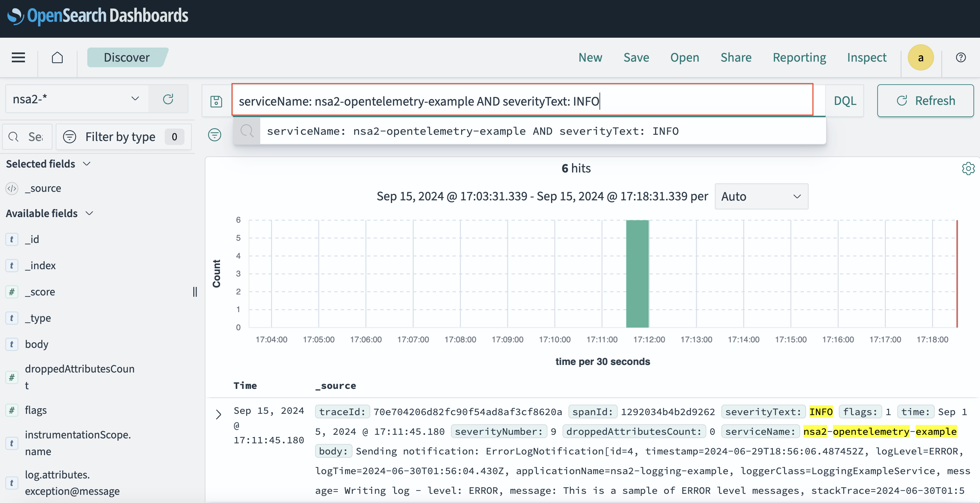Click the search magnifier in field search
This screenshot has width=980, height=503.
click(13, 137)
